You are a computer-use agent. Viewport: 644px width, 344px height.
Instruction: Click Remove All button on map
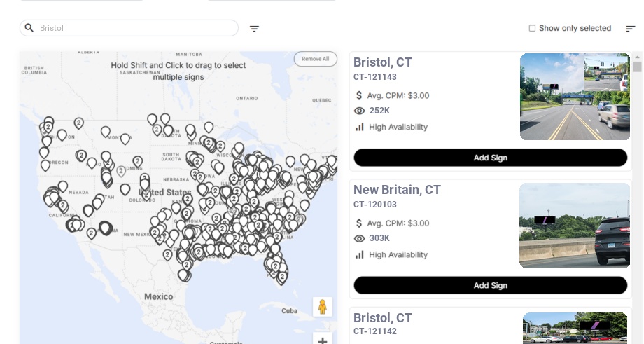(315, 59)
